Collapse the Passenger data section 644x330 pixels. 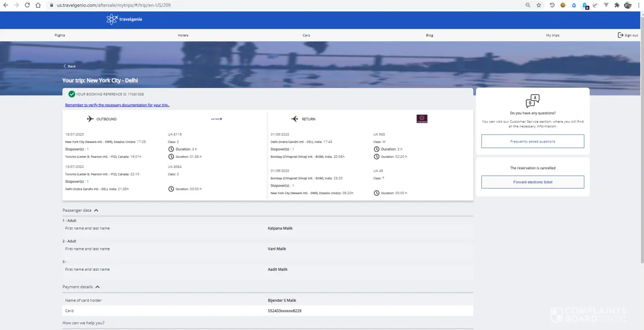pyautogui.click(x=96, y=210)
